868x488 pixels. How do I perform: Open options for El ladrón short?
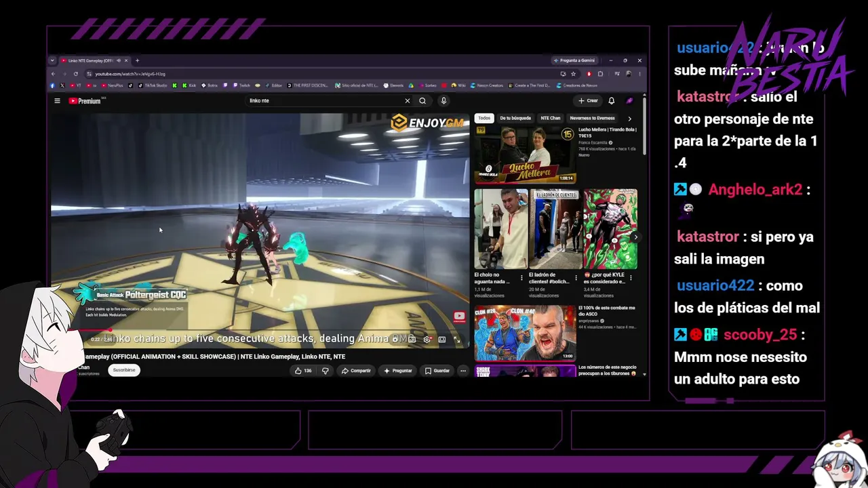coord(576,278)
